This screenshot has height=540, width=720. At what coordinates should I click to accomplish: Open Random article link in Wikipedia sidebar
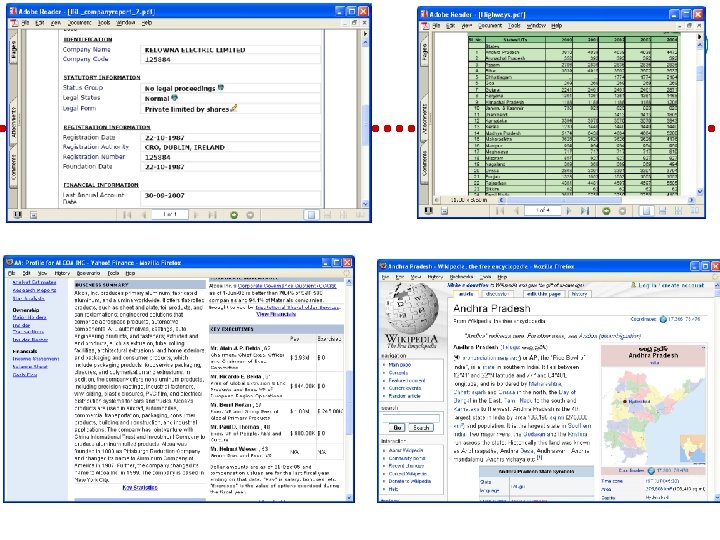[404, 396]
